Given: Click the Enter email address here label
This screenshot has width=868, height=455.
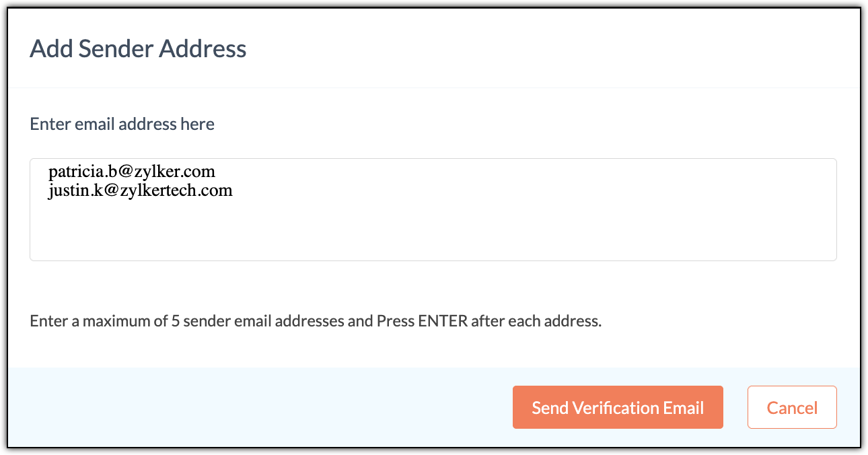Looking at the screenshot, I should [122, 124].
